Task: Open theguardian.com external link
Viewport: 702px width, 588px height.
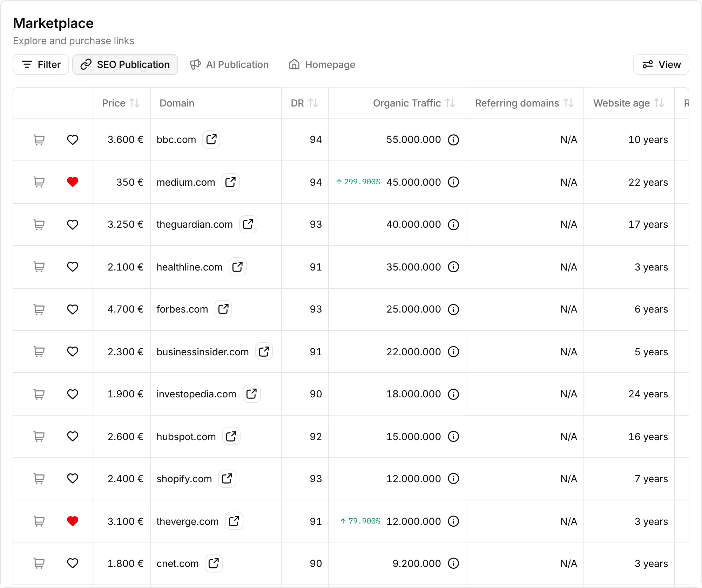Action: 248,224
